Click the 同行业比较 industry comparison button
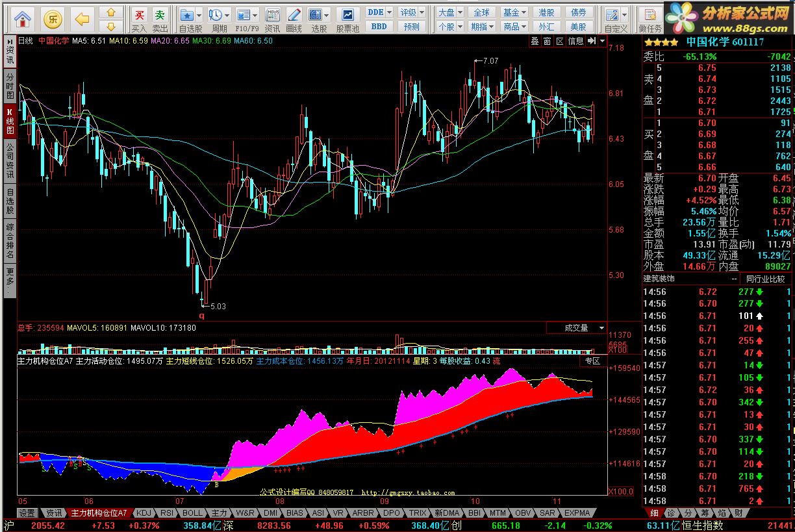795x532 pixels. (x=765, y=279)
